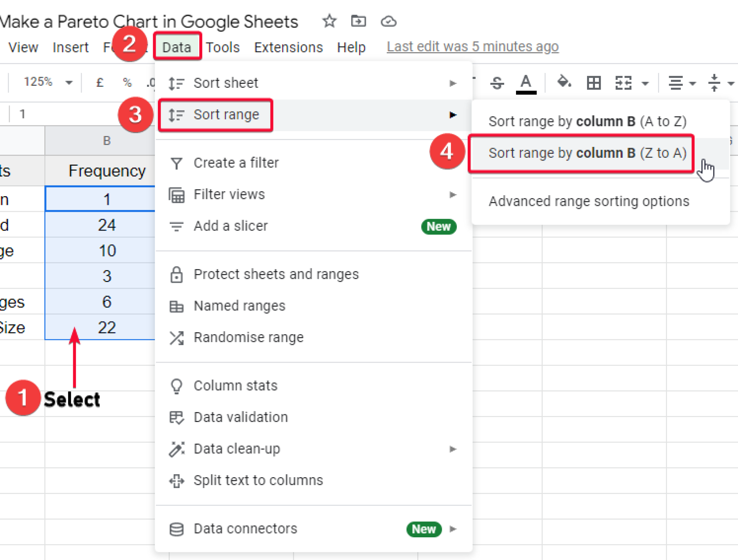Select Randomise range
738x560 pixels.
[x=314, y=337]
